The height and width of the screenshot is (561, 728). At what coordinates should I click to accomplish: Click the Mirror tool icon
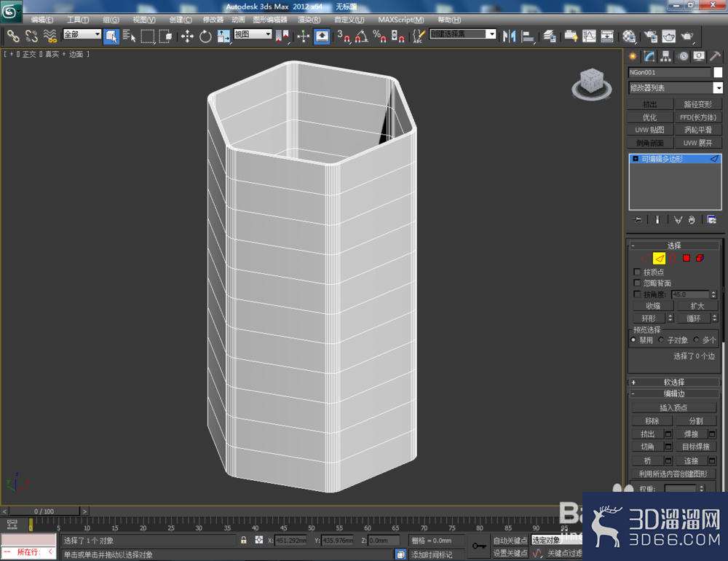(510, 36)
